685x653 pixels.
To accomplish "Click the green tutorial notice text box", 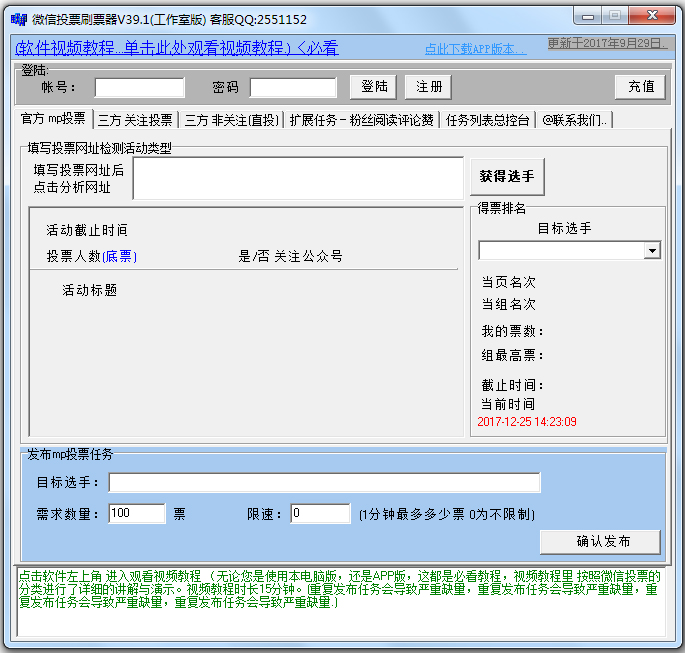I will (341, 601).
